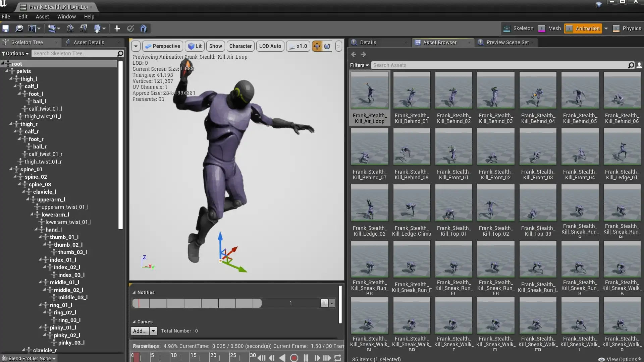Toggle the Lit view mode button

[x=195, y=46]
